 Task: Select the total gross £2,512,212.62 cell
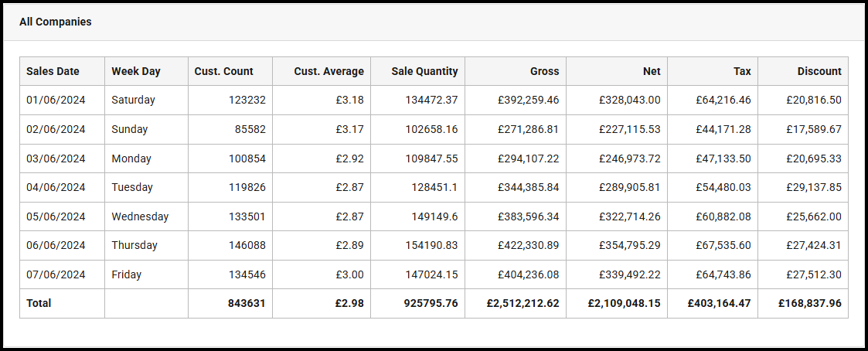click(x=523, y=303)
